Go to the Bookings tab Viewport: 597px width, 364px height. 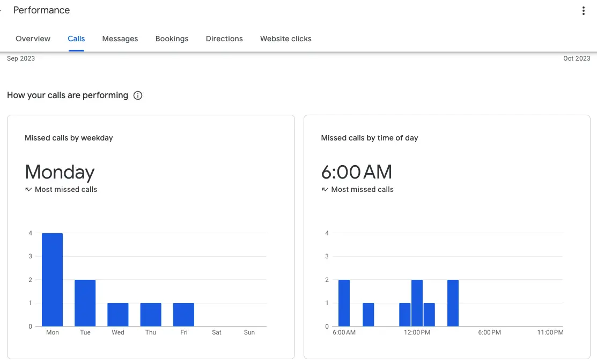coord(172,39)
